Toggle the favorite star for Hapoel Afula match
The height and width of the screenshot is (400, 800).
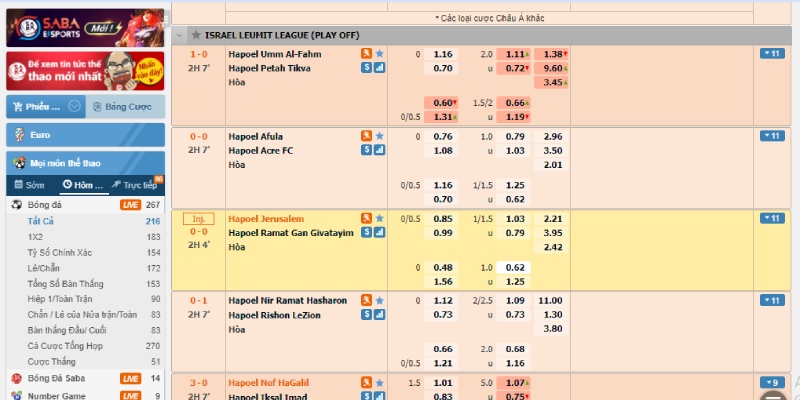click(x=379, y=136)
